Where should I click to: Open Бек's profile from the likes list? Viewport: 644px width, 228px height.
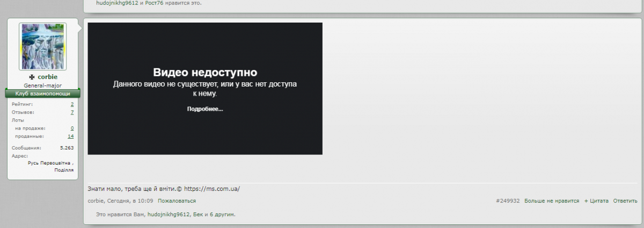pyautogui.click(x=198, y=215)
